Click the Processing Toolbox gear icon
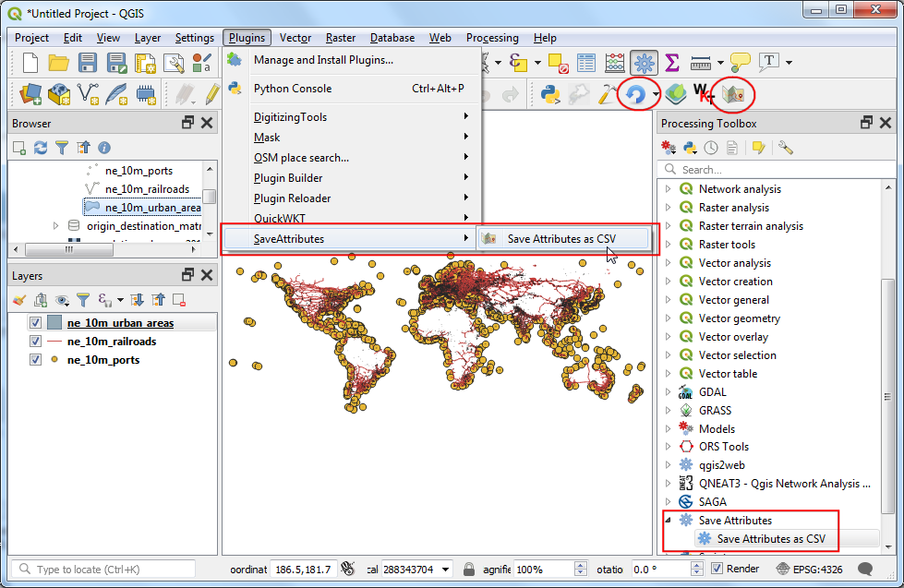904x588 pixels. point(644,63)
